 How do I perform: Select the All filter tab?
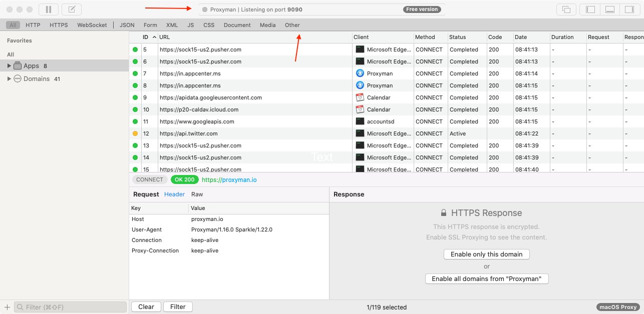pyautogui.click(x=13, y=25)
